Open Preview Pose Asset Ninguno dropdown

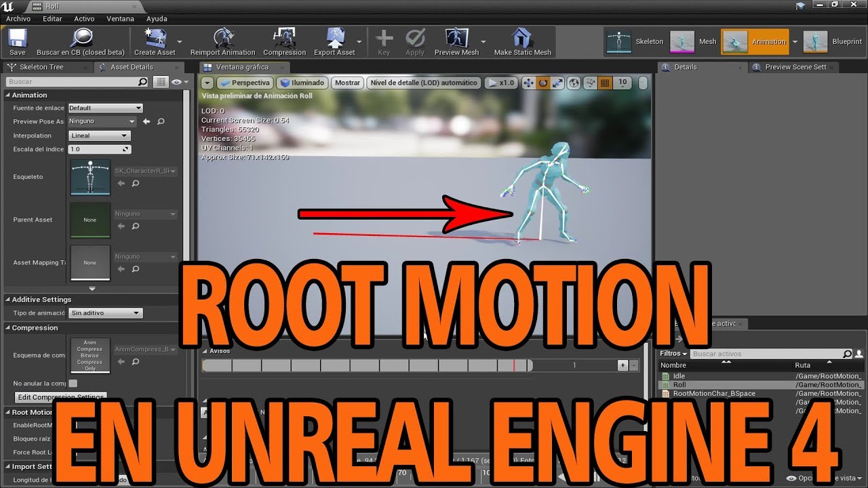click(102, 121)
